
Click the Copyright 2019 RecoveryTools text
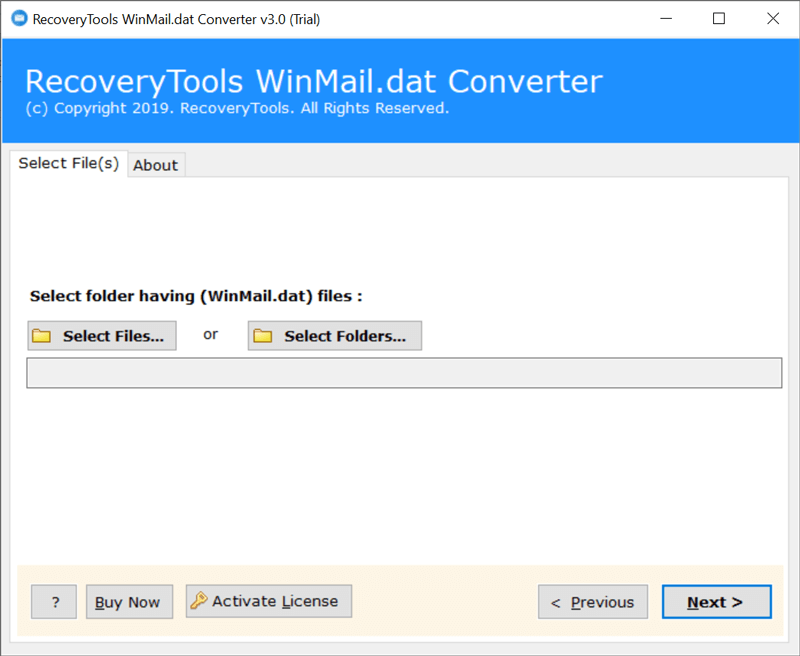(237, 109)
